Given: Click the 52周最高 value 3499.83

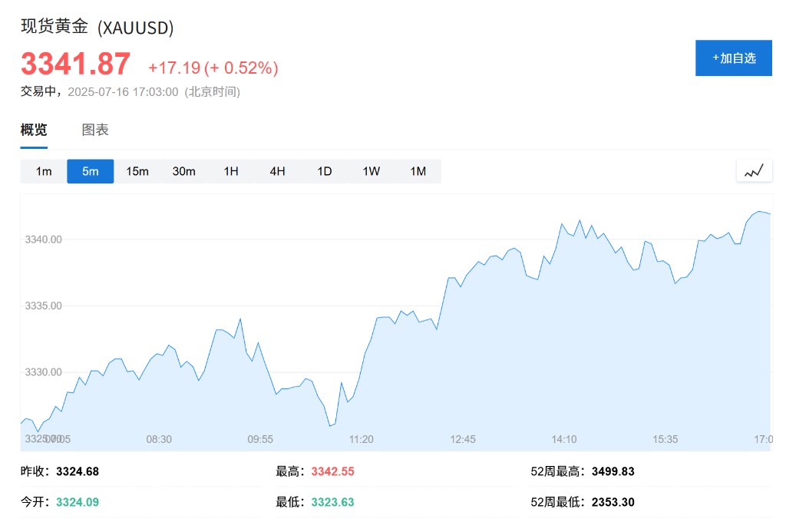Looking at the screenshot, I should [x=613, y=471].
